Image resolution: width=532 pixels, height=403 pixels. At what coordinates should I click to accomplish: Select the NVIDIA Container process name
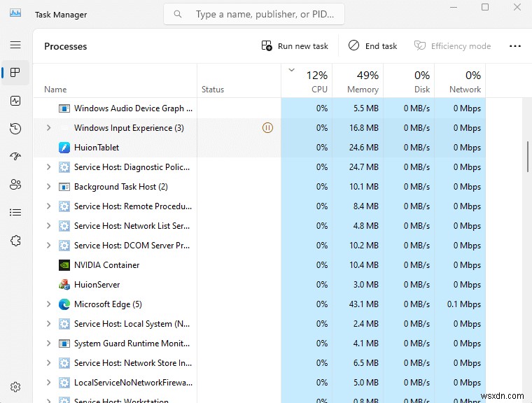tap(106, 265)
